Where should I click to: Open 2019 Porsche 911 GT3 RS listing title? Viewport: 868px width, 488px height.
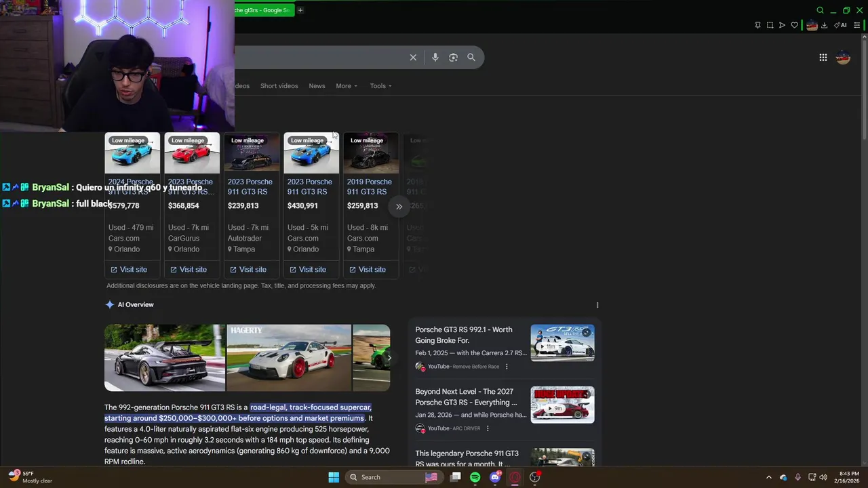click(370, 186)
